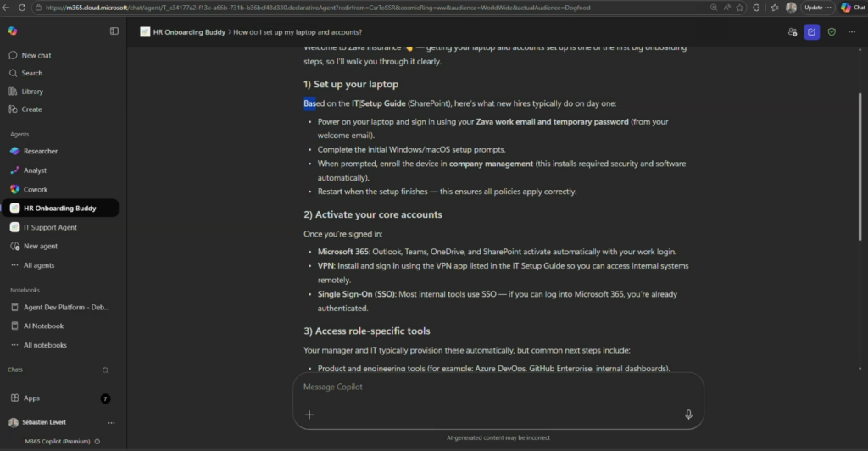Click the info icon beside M365 Copilot (Premium)
The image size is (868, 451).
click(97, 441)
